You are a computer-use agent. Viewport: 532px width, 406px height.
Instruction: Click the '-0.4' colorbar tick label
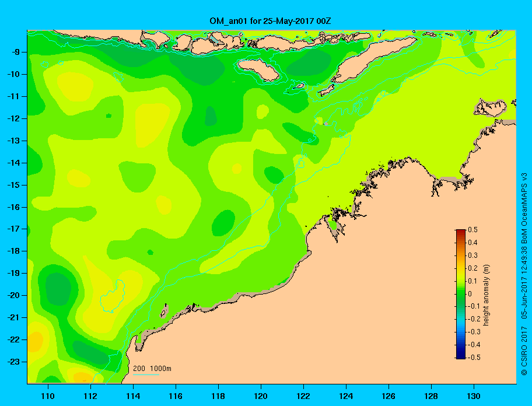pos(474,345)
